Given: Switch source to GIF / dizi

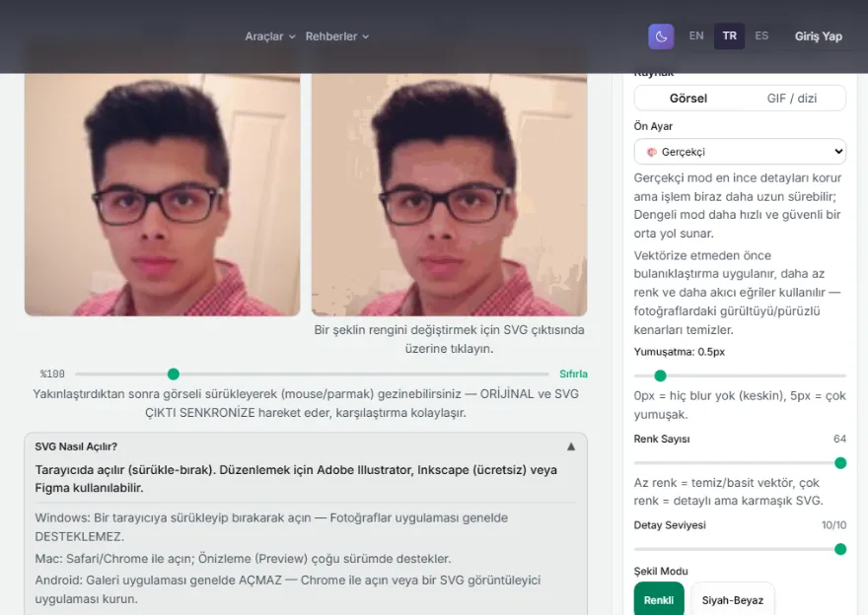Looking at the screenshot, I should click(x=792, y=99).
